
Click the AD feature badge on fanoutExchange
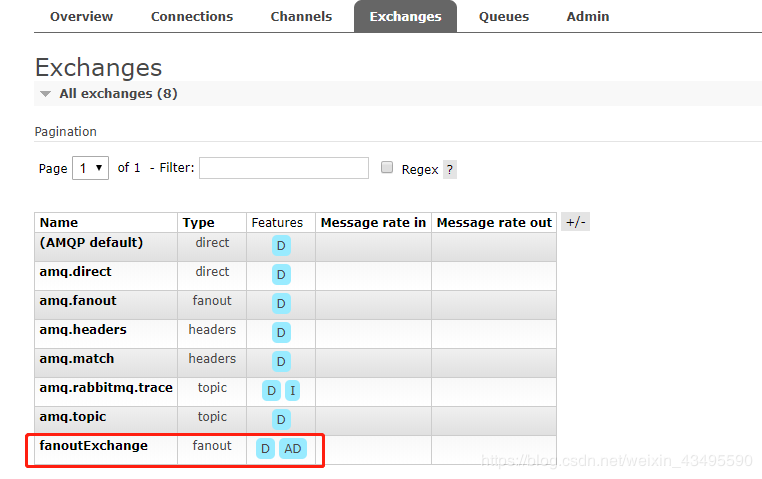coord(293,448)
